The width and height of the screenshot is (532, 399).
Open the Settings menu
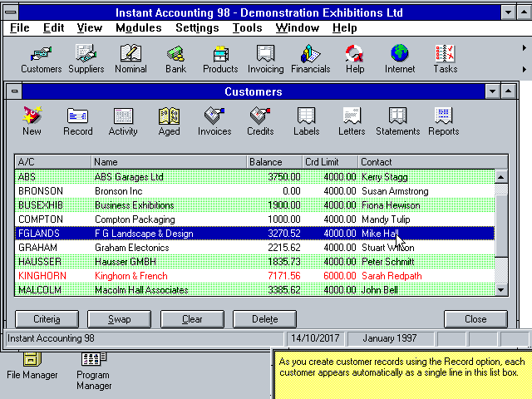[x=197, y=27]
